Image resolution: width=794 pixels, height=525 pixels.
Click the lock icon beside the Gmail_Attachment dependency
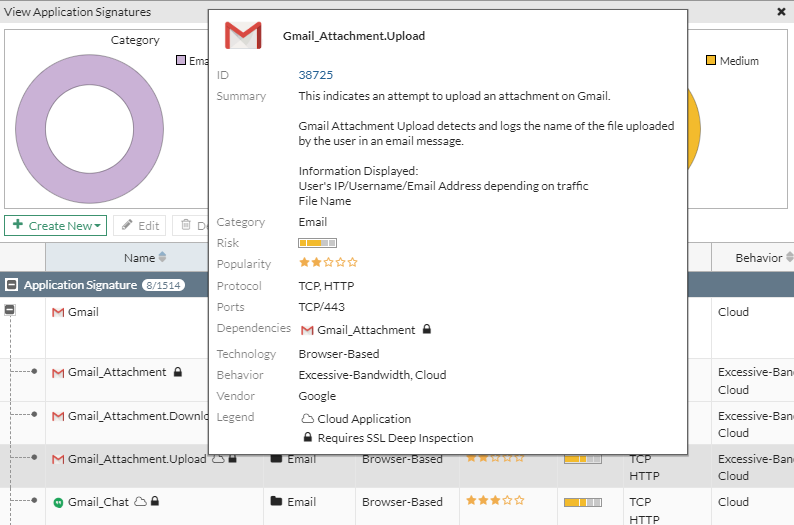pos(427,329)
